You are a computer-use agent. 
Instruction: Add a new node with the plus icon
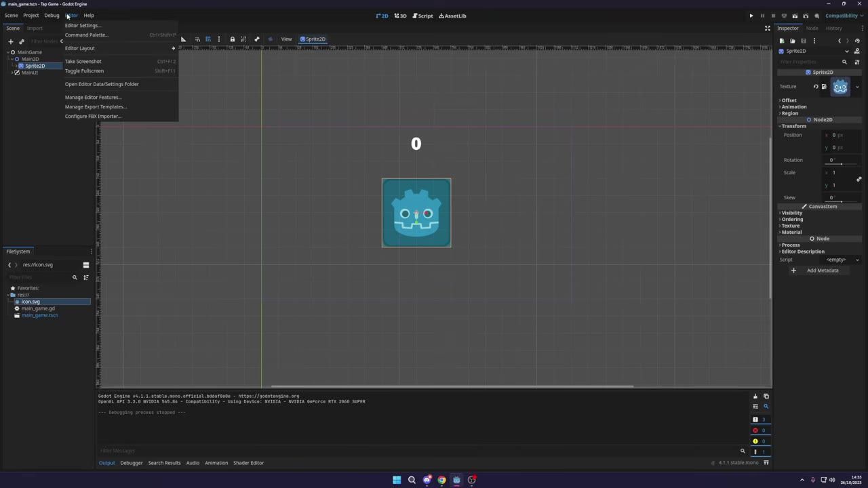(x=11, y=41)
